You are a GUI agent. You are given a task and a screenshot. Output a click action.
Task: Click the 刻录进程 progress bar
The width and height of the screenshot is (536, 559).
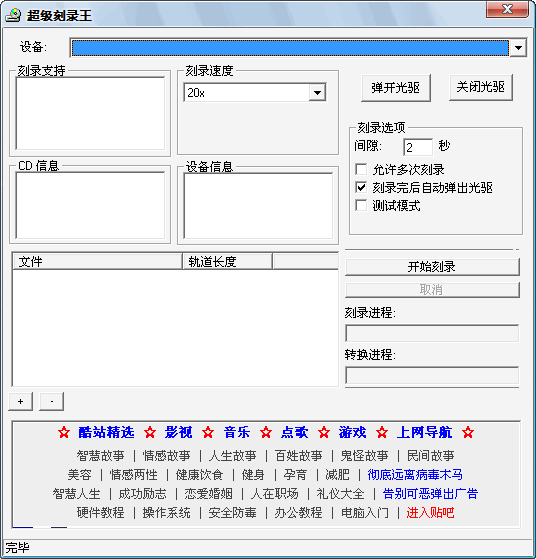point(432,333)
